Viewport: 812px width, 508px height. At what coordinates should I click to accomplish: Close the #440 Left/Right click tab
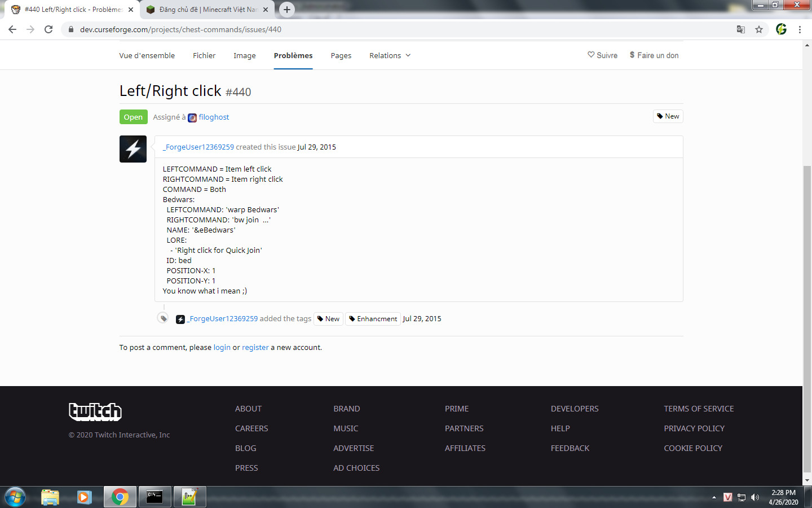[x=131, y=10]
